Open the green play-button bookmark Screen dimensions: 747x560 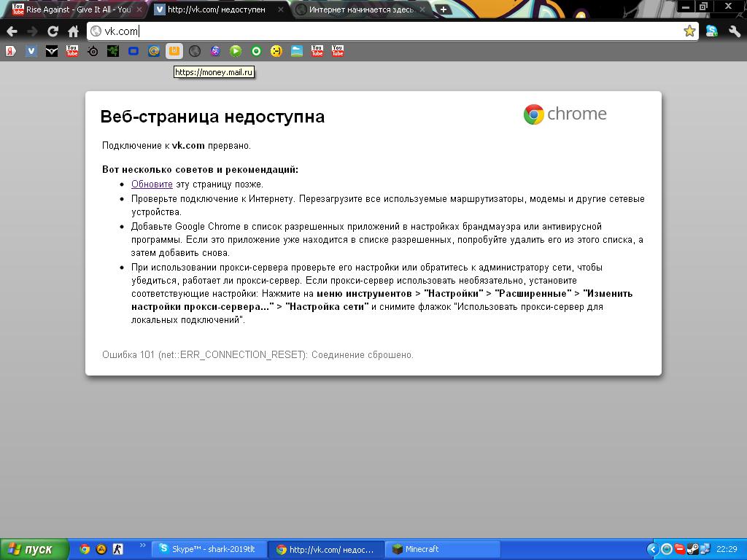236,51
